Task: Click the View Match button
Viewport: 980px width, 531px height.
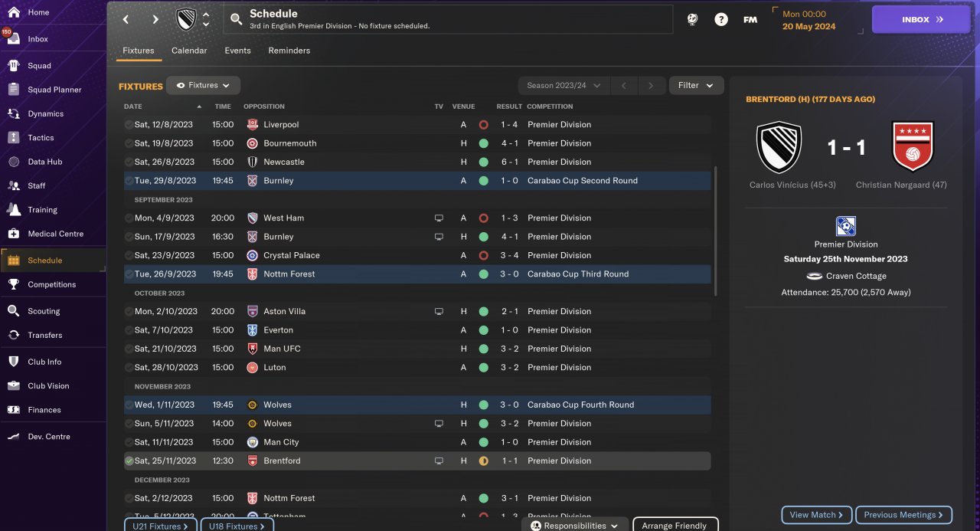Action: [x=816, y=515]
